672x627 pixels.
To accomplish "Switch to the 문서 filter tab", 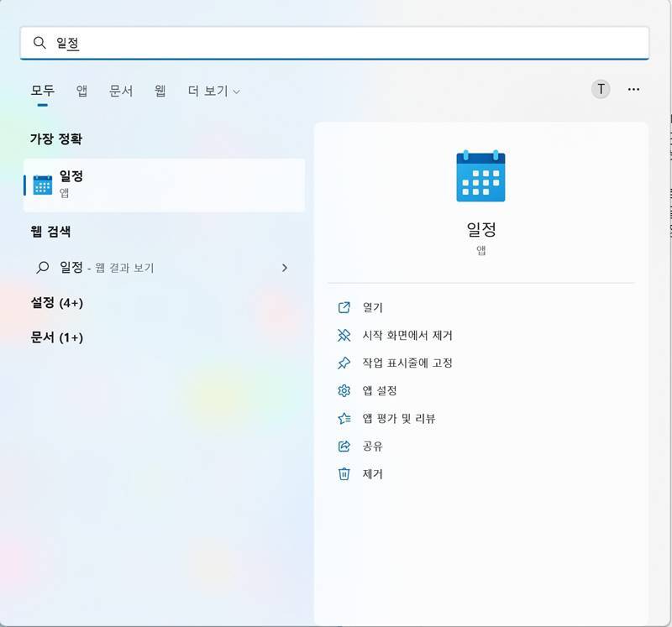I will tap(121, 91).
